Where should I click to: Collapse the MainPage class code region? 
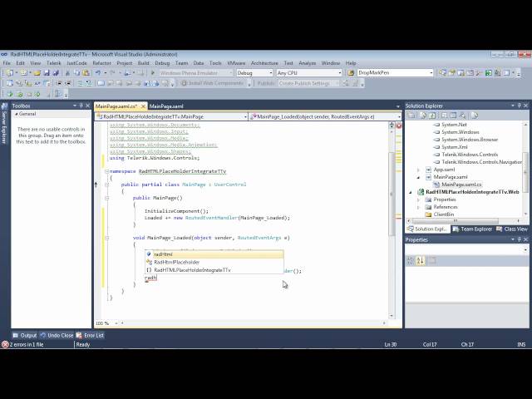point(106,185)
